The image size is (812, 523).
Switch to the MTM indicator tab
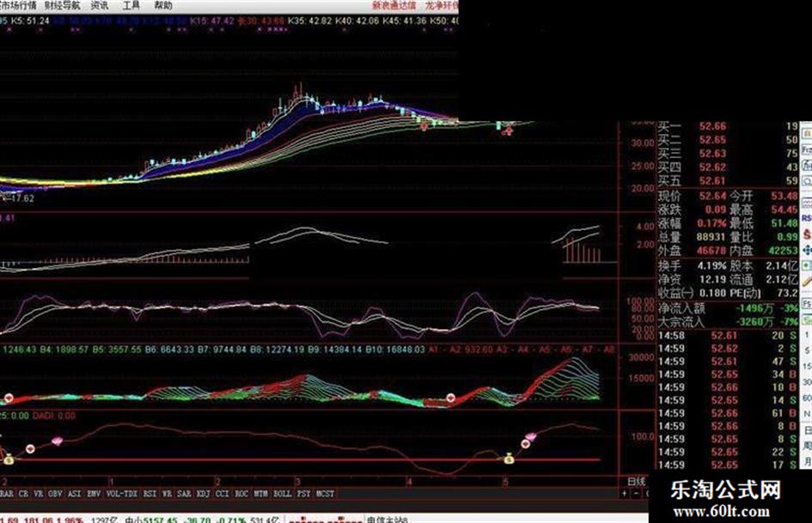point(261,494)
